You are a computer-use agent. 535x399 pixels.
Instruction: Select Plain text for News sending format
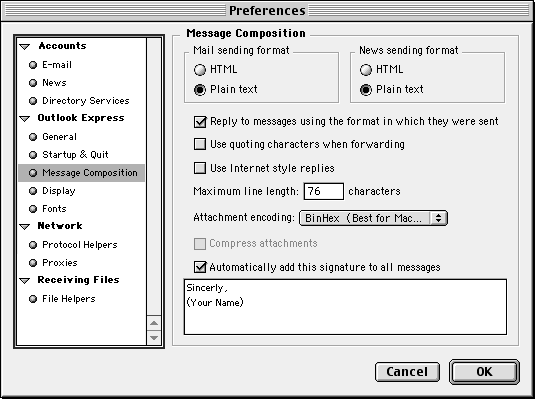coord(366,90)
